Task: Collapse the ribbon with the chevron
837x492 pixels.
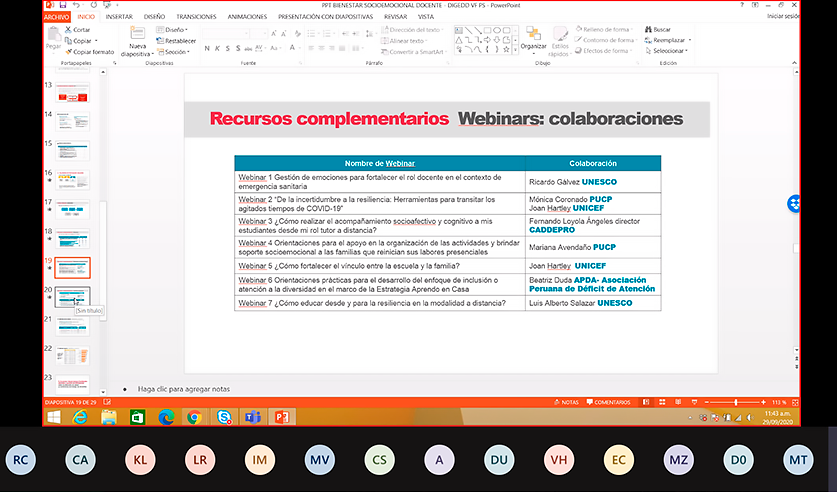Action: click(794, 63)
